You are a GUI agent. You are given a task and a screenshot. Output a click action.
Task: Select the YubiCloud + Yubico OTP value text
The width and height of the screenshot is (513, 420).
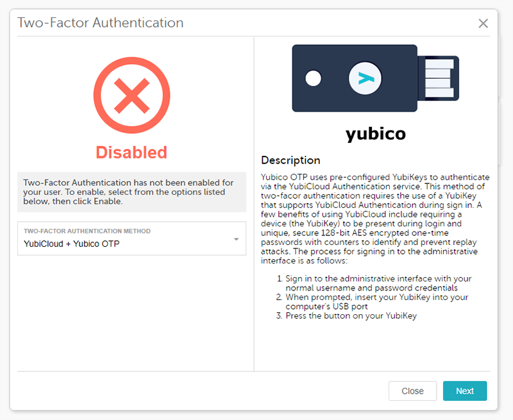[72, 244]
